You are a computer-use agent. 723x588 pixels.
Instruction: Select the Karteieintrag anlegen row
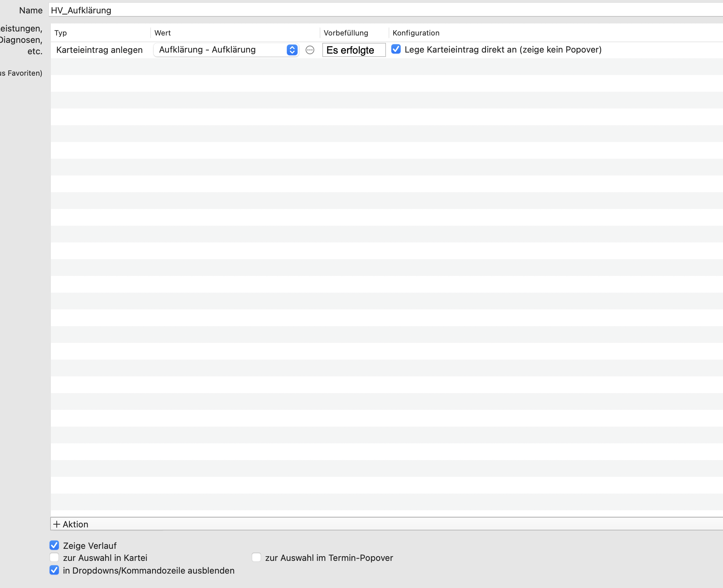coord(387,50)
